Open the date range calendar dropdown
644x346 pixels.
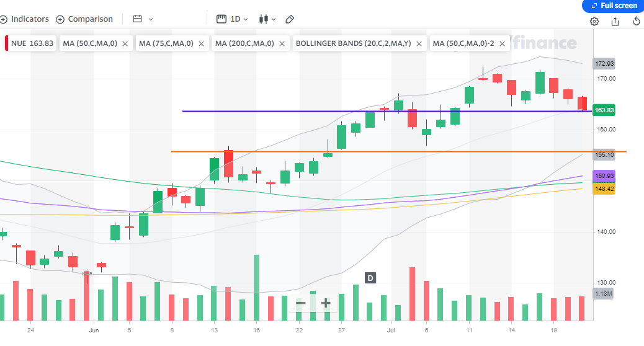click(143, 19)
